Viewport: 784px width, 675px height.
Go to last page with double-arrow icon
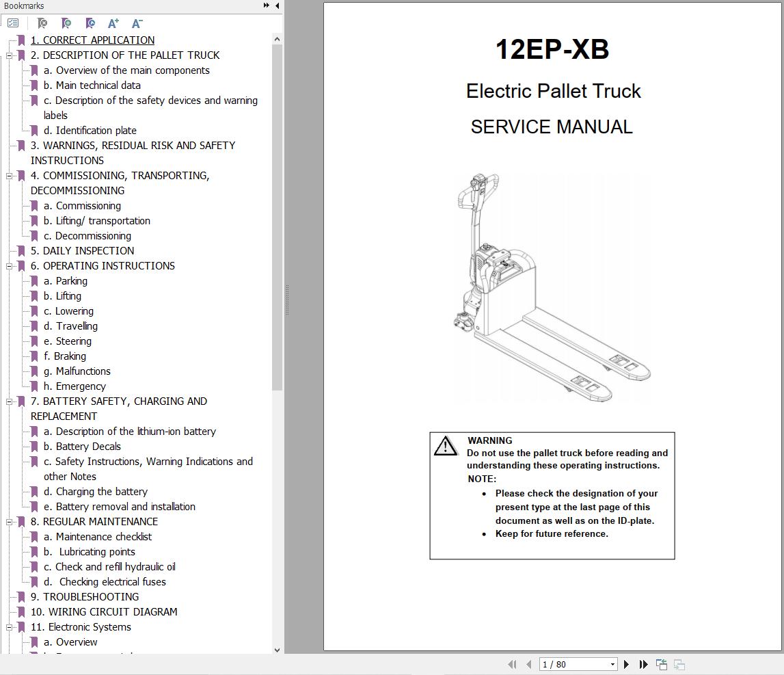(x=643, y=663)
